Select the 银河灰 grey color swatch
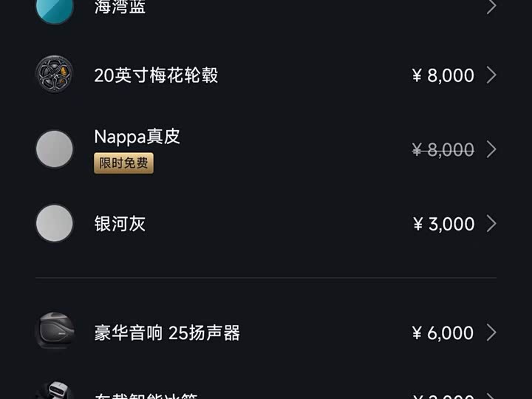This screenshot has height=399, width=532. (x=55, y=223)
